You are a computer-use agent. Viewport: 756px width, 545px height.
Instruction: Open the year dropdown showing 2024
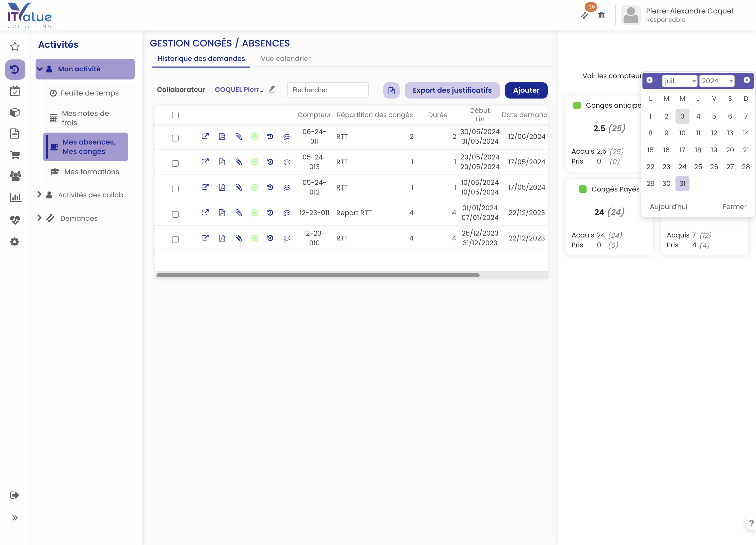[717, 81]
